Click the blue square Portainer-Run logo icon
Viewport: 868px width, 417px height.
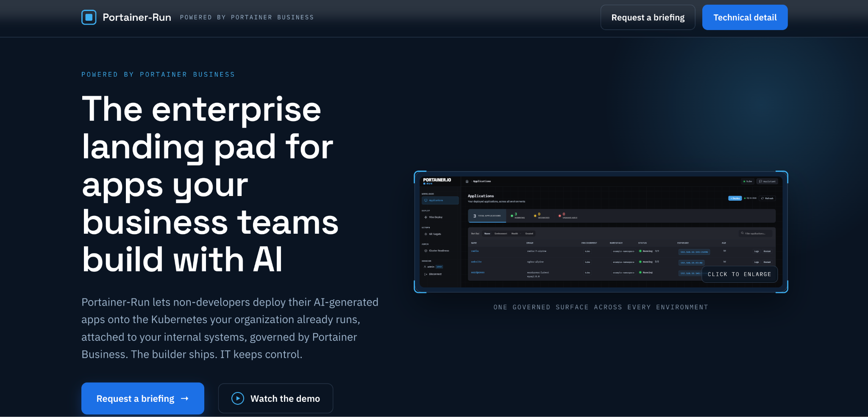pos(89,17)
